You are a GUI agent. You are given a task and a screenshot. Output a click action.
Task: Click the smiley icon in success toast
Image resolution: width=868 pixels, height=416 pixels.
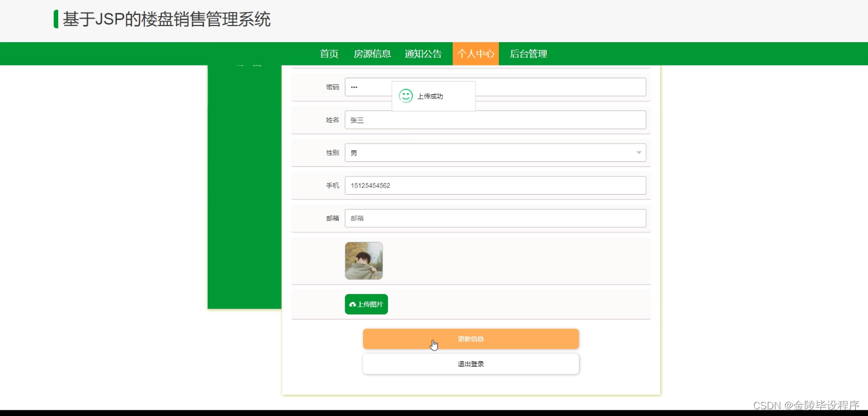[x=406, y=95]
